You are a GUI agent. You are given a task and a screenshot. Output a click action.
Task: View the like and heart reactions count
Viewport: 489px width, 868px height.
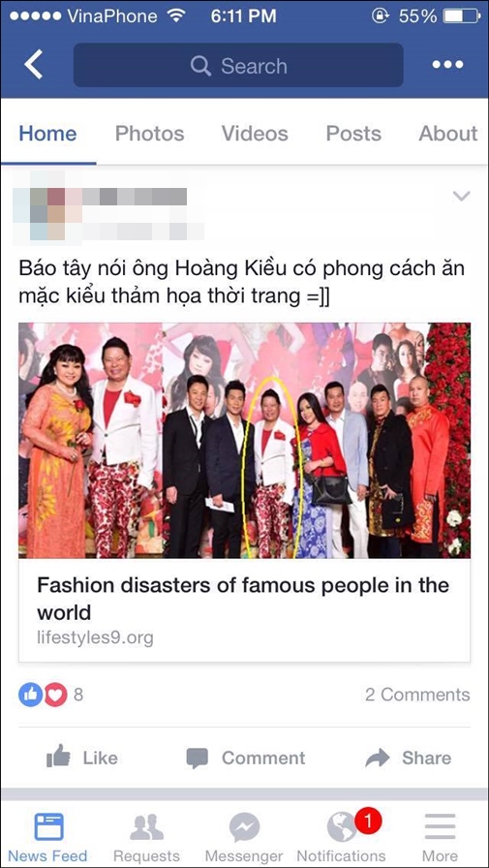51,695
